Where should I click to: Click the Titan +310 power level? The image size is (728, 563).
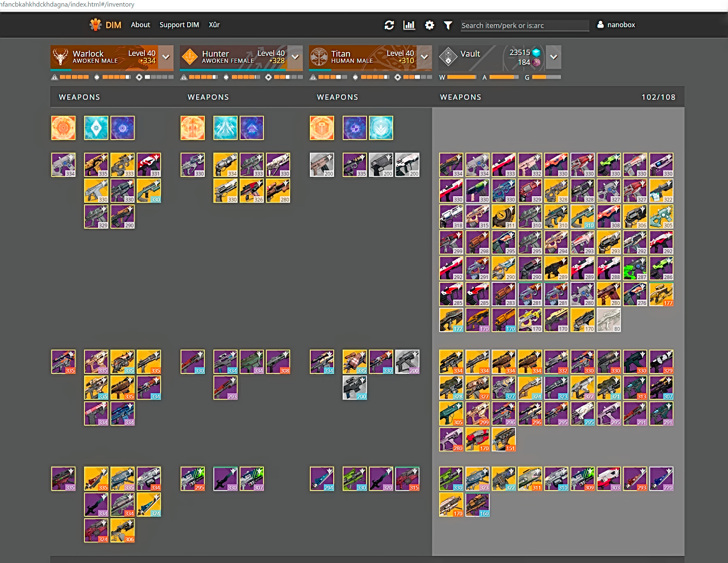point(406,61)
